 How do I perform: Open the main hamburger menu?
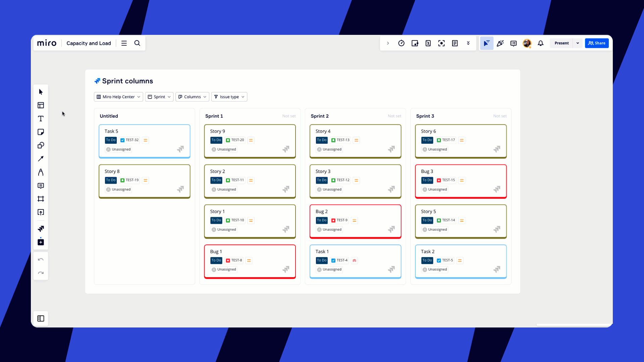click(x=124, y=43)
